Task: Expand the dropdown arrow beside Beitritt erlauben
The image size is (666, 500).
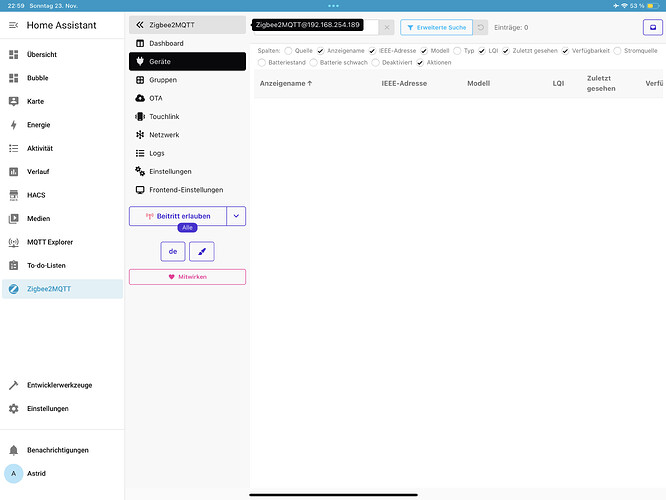Action: coord(236,215)
